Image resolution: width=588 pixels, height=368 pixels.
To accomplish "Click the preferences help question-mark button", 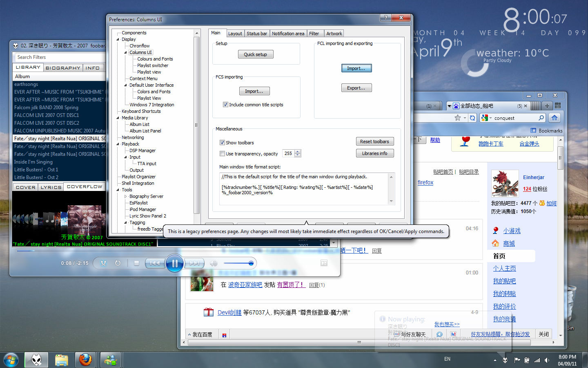I will pyautogui.click(x=385, y=18).
